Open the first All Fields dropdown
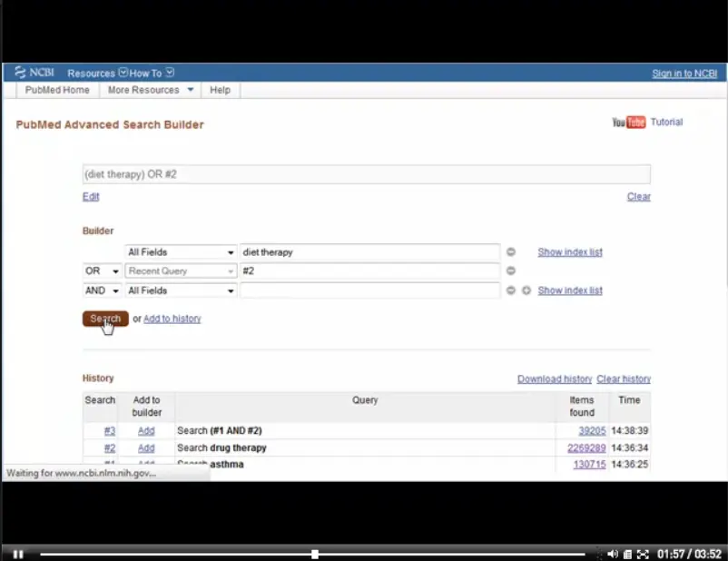The width and height of the screenshot is (728, 561). pyautogui.click(x=181, y=252)
